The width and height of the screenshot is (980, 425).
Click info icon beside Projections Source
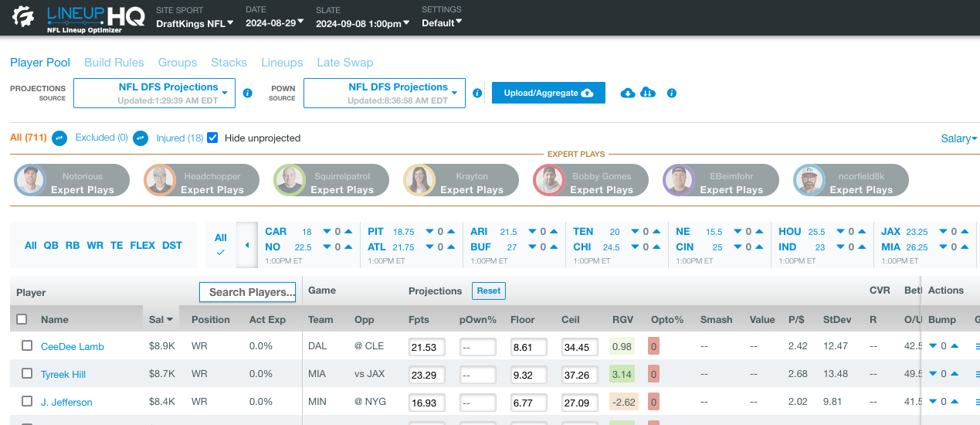[x=248, y=93]
